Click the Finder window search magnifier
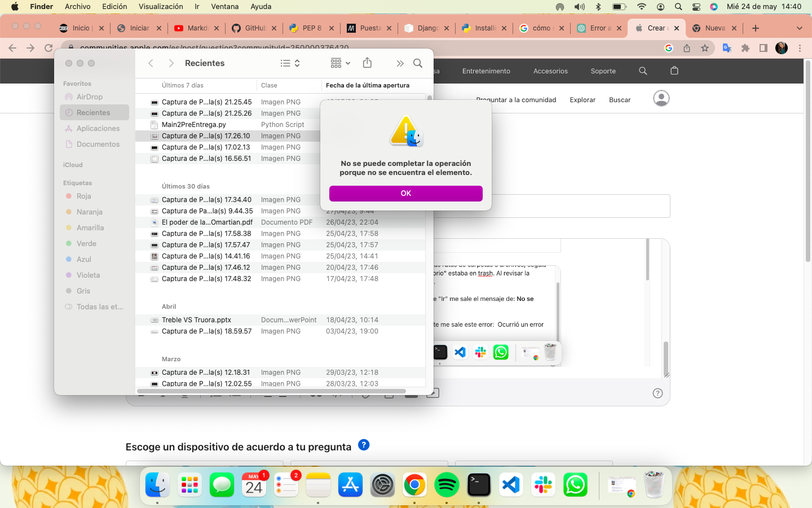 coord(418,63)
